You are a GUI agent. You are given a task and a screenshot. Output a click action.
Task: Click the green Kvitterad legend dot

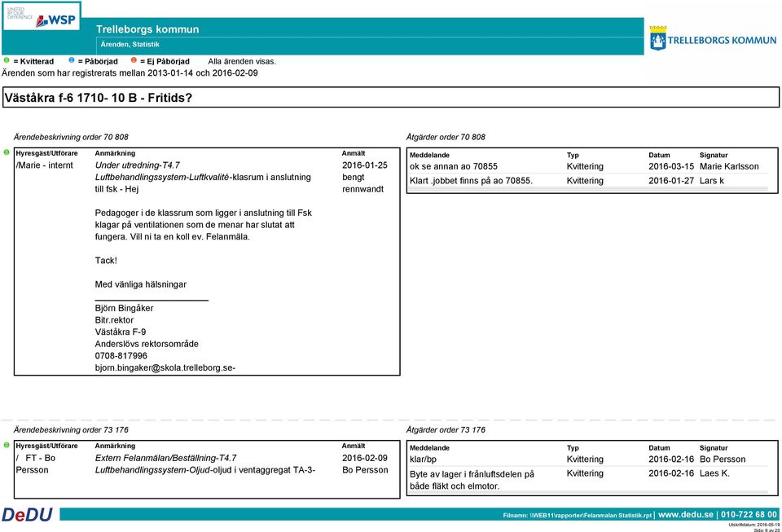[x=7, y=60]
